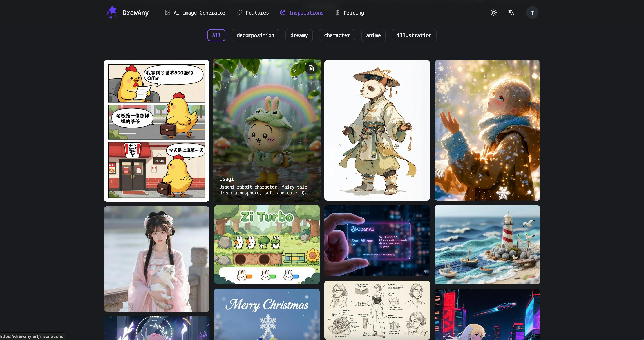Screen dimensions: 644x340
Task: Filter by decomposition tag
Action: [255, 35]
